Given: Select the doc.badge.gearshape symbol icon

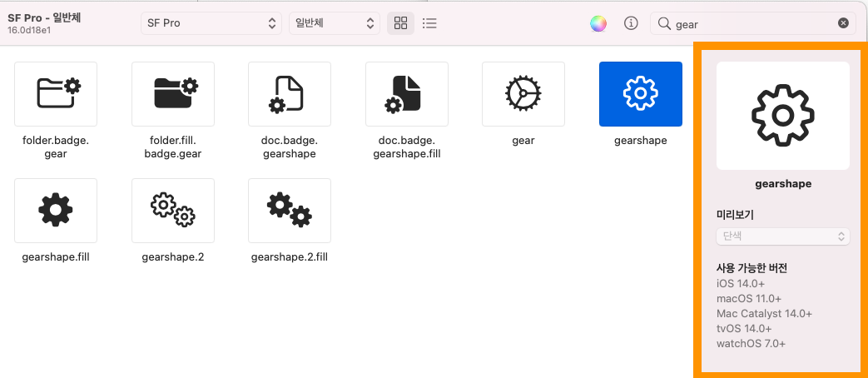Looking at the screenshot, I should pos(290,93).
